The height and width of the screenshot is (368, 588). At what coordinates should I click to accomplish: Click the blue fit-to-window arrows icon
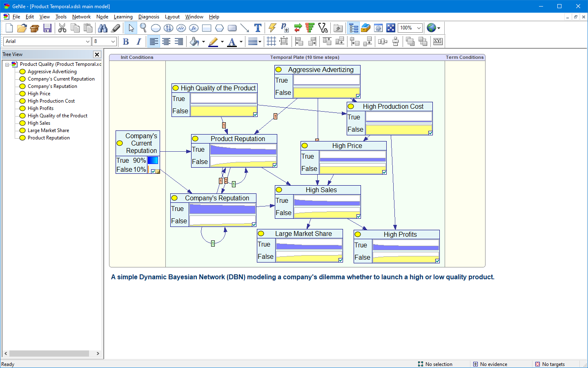tap(391, 28)
